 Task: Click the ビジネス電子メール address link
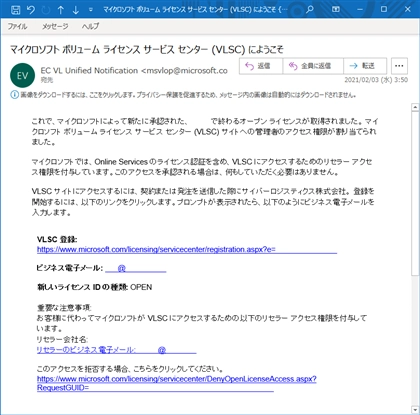[x=136, y=268]
